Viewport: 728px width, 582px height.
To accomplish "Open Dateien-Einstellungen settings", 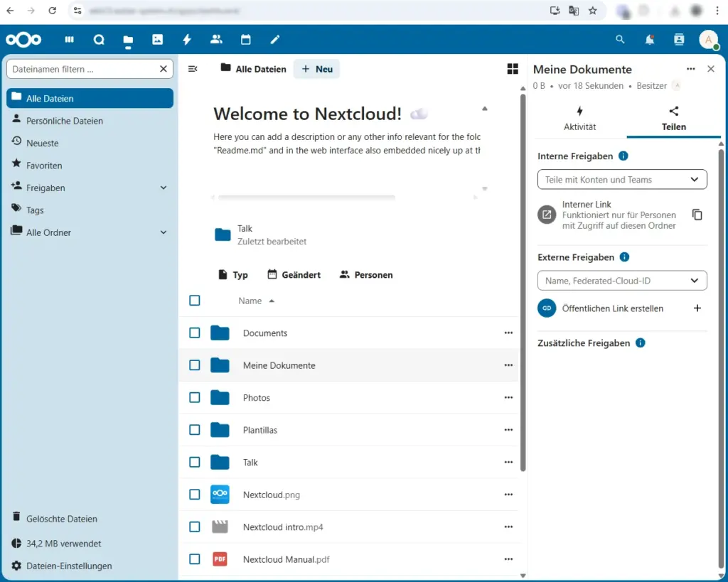I will point(90,566).
